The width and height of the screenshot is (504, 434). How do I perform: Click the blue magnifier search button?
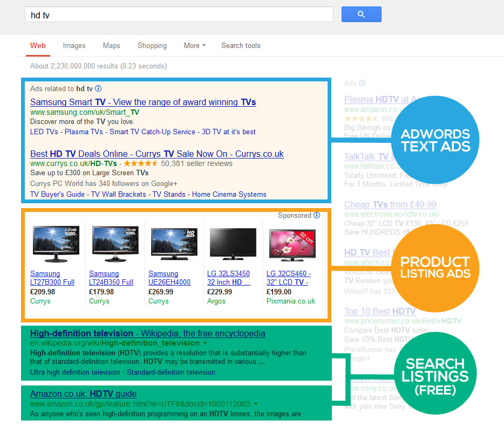pyautogui.click(x=362, y=15)
